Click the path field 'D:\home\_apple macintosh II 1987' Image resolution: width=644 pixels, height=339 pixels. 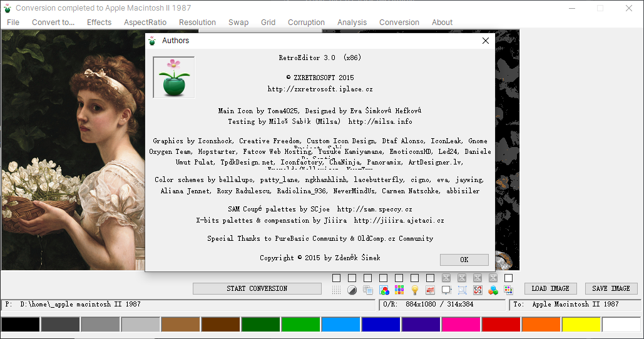tap(188, 305)
